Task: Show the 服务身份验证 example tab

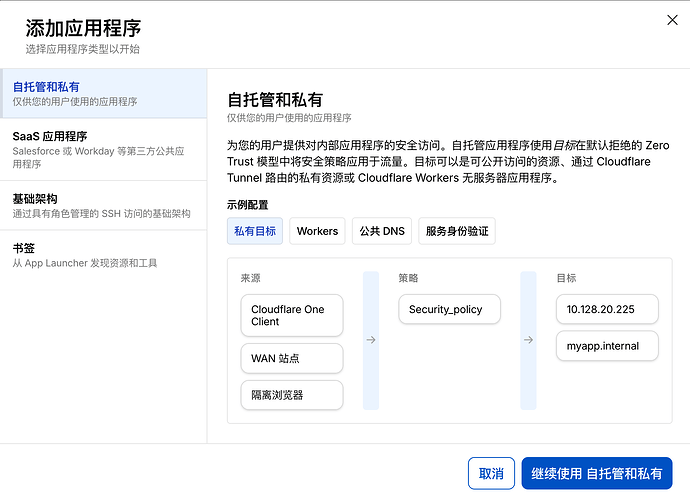Action: [x=457, y=231]
